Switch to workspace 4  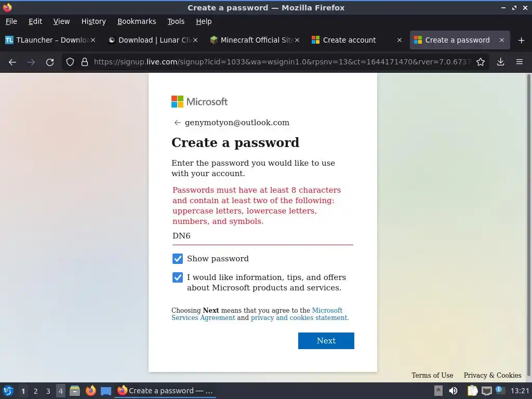pos(61,391)
